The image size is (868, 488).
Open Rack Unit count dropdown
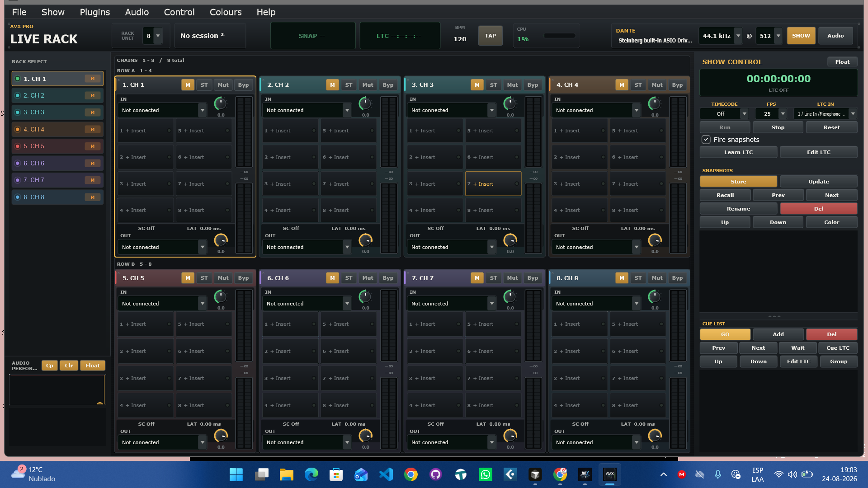coord(158,36)
